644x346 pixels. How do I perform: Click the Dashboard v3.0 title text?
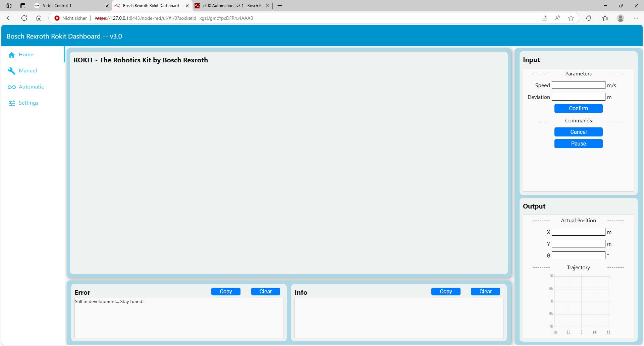point(64,36)
